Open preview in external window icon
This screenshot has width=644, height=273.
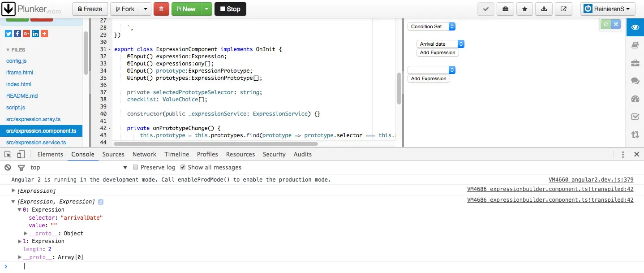pyautogui.click(x=563, y=9)
